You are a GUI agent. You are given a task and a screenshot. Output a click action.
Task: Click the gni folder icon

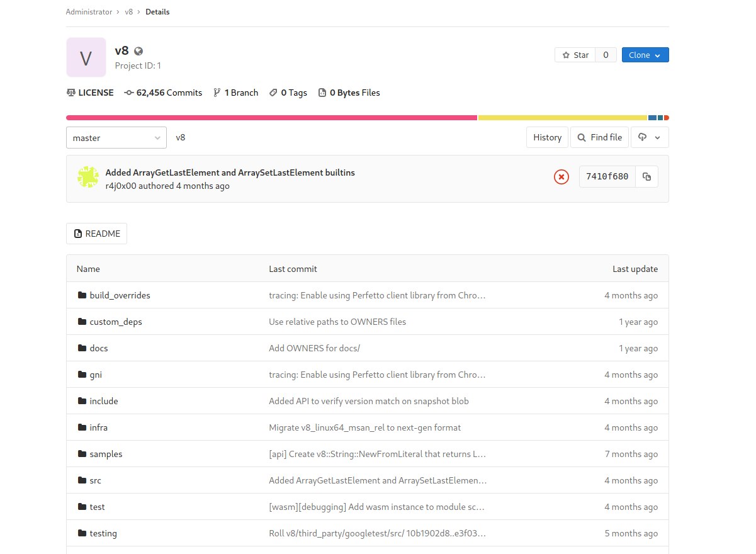(82, 375)
